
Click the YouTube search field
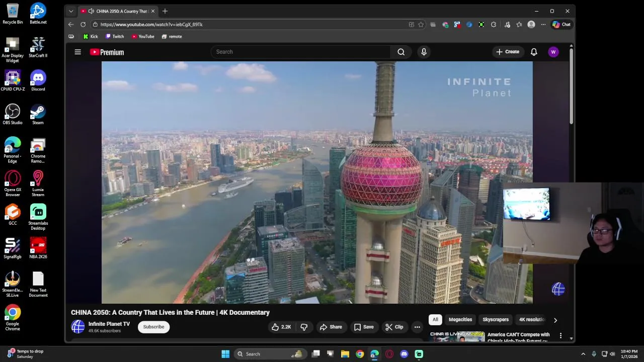point(301,52)
